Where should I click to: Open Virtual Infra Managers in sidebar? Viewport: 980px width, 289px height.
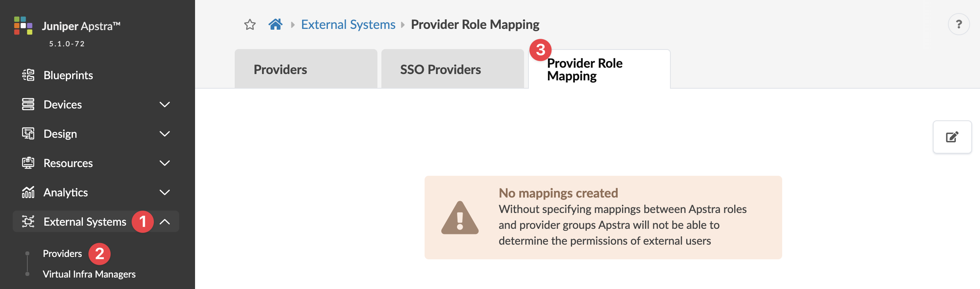[89, 274]
